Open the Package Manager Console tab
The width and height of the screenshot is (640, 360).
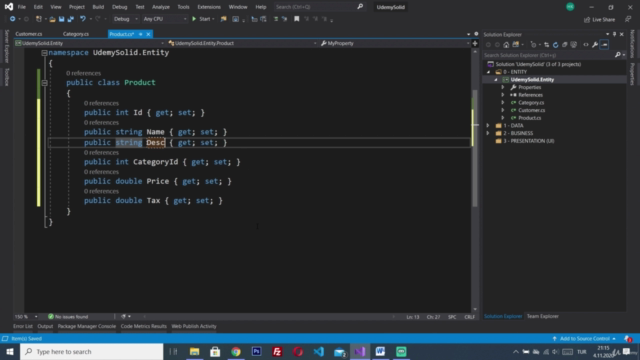[x=87, y=327]
